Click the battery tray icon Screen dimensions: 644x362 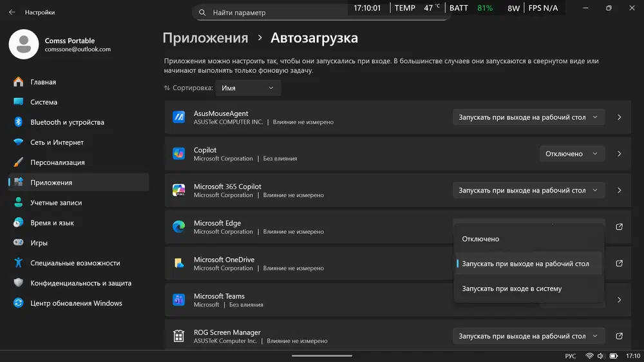614,356
